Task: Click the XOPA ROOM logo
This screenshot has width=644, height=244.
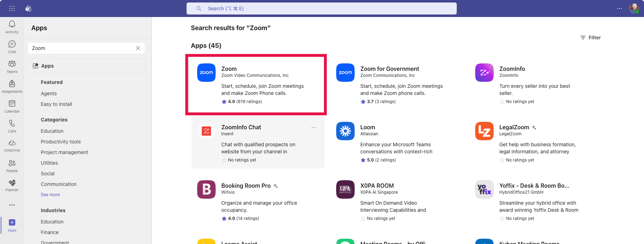Action: coord(345,189)
